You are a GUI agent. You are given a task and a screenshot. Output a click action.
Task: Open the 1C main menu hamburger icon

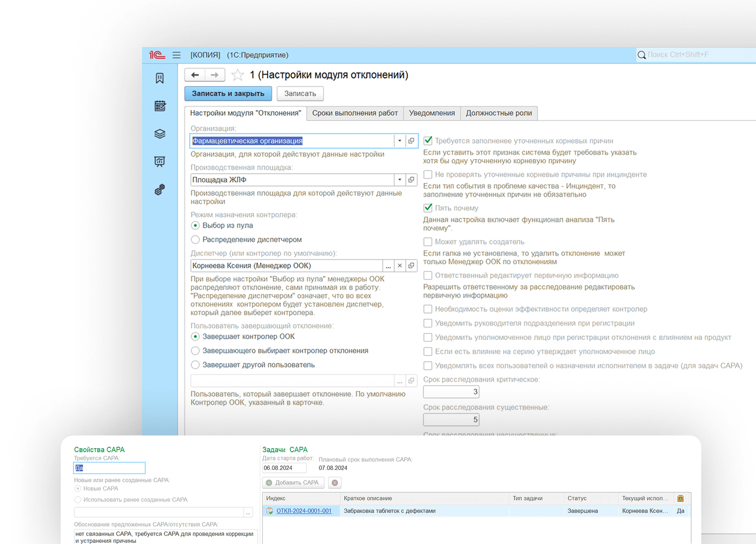(176, 55)
